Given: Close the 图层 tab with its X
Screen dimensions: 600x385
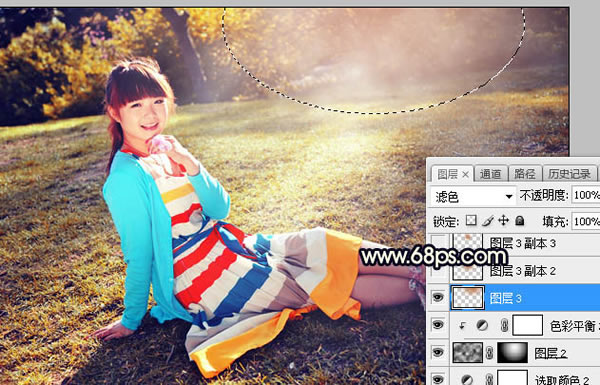Looking at the screenshot, I should tap(465, 175).
